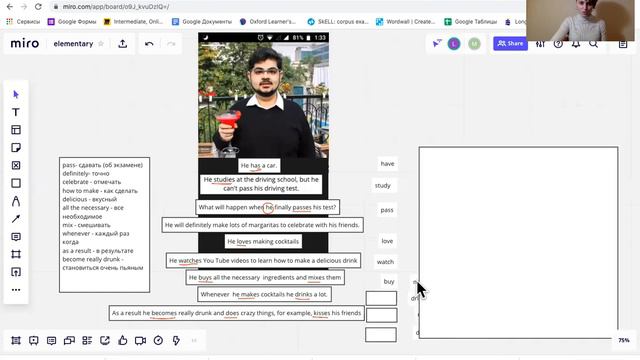The image size is (640, 360).
Task: Open the notifications bell
Action: click(x=576, y=44)
